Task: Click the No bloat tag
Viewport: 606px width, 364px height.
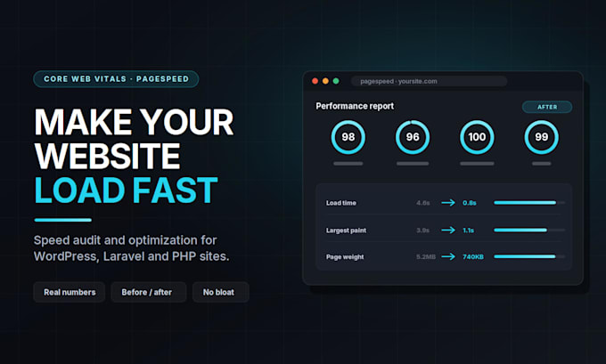Action: (x=221, y=292)
